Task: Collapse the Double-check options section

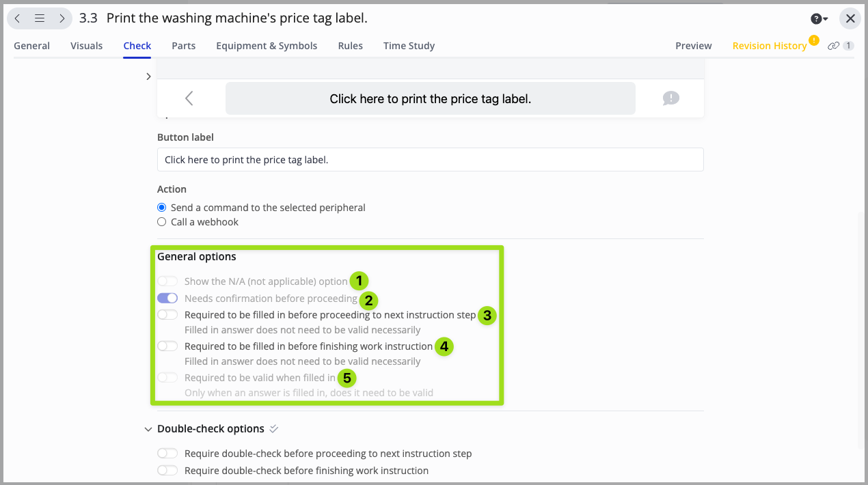Action: [148, 430]
